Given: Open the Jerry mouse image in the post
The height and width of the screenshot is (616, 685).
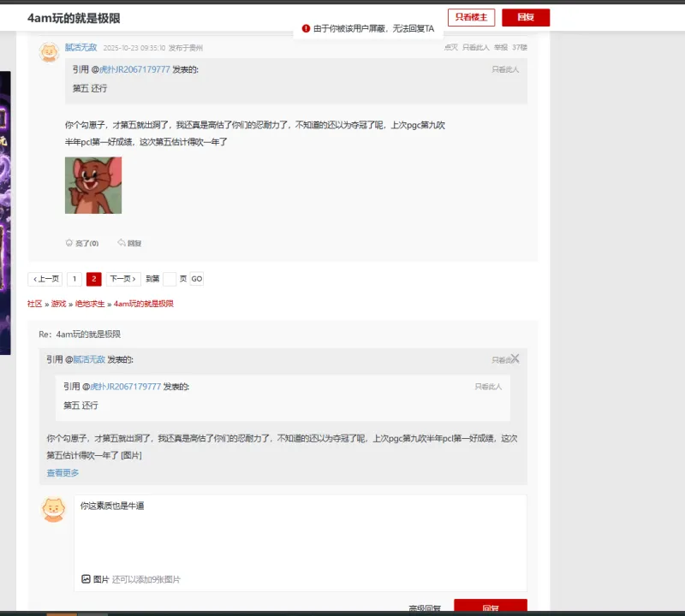Looking at the screenshot, I should 93,185.
